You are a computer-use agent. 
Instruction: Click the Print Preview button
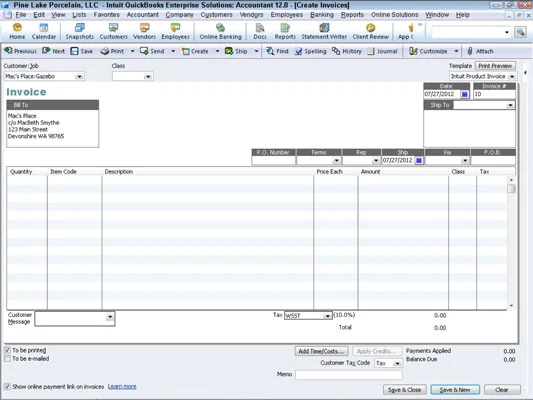(495, 66)
